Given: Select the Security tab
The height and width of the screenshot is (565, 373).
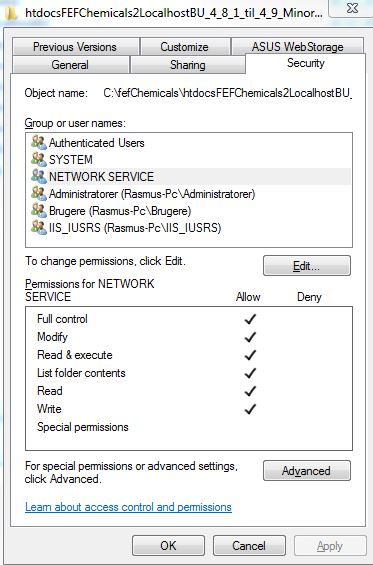Looking at the screenshot, I should [x=306, y=63].
